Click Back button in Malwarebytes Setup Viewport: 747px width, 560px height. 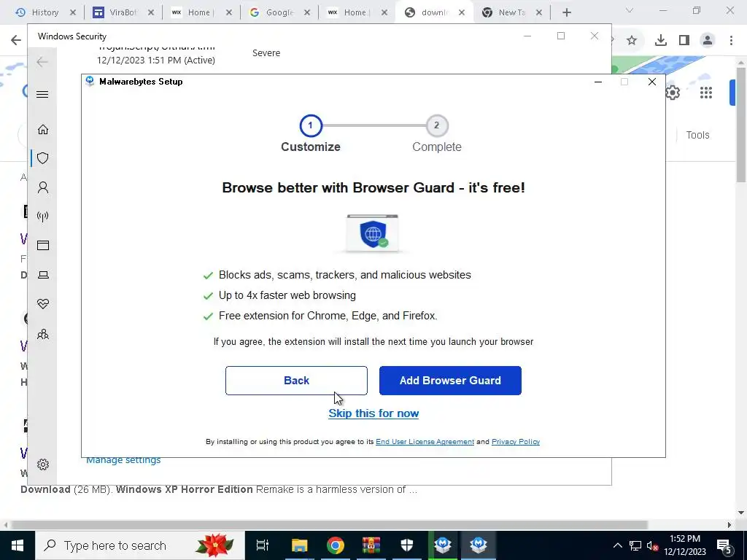click(296, 381)
